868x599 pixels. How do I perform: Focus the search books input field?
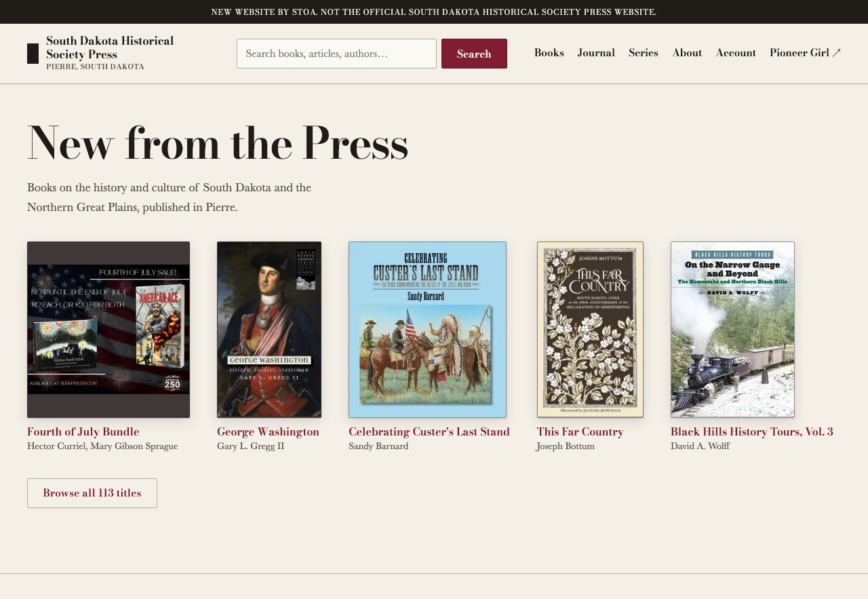[336, 54]
